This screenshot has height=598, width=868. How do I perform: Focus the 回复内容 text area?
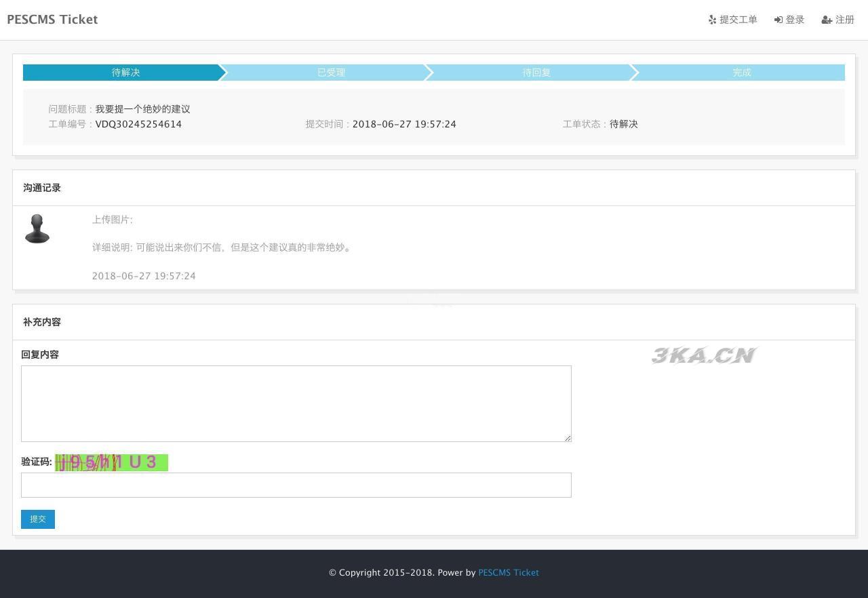296,403
